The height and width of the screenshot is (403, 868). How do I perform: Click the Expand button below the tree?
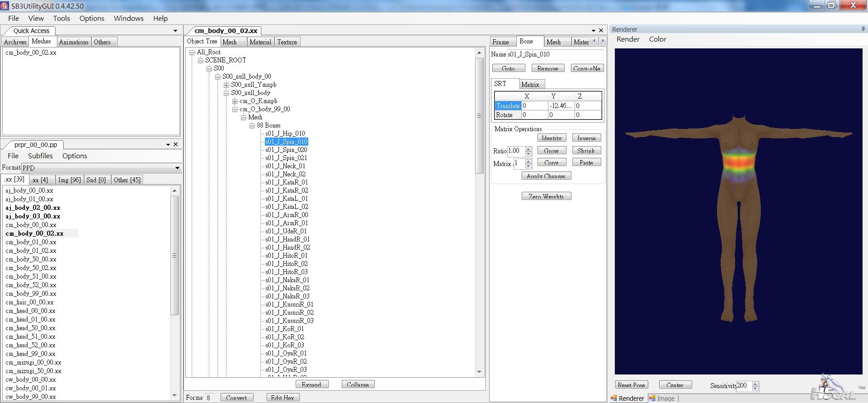[312, 384]
